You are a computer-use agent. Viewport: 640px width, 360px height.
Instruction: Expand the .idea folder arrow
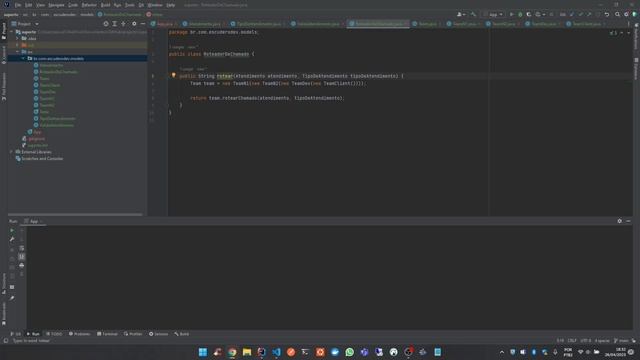tap(17, 38)
